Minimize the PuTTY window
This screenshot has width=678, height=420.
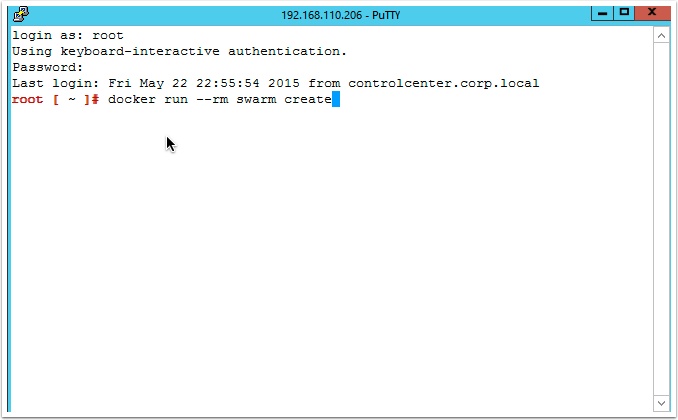tap(602, 13)
